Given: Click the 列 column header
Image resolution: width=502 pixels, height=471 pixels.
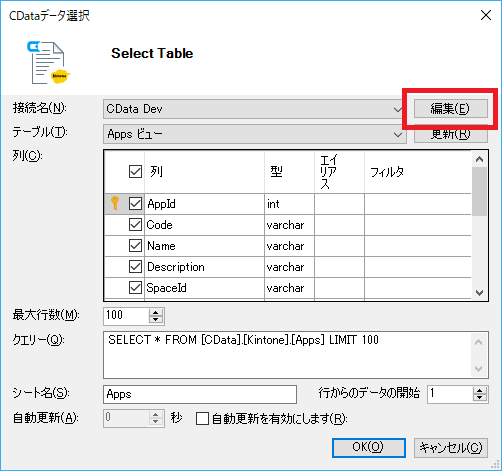Looking at the screenshot, I should (x=204, y=172).
